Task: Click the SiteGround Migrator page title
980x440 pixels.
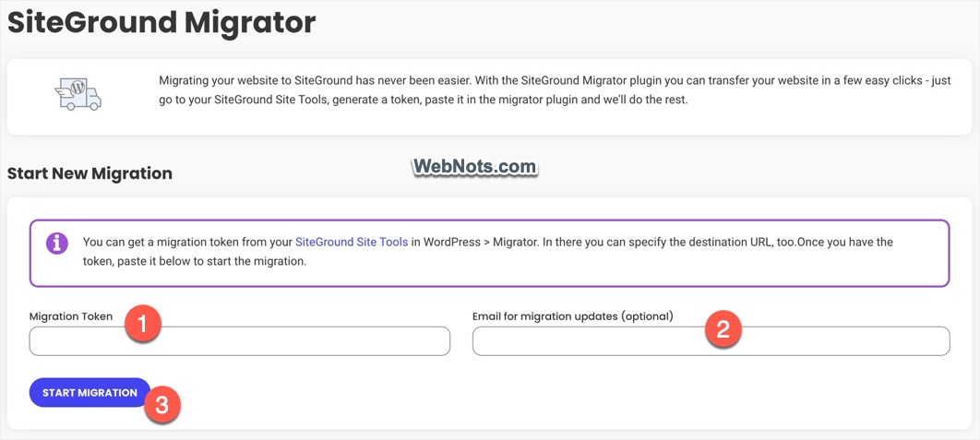Action: pos(161,24)
